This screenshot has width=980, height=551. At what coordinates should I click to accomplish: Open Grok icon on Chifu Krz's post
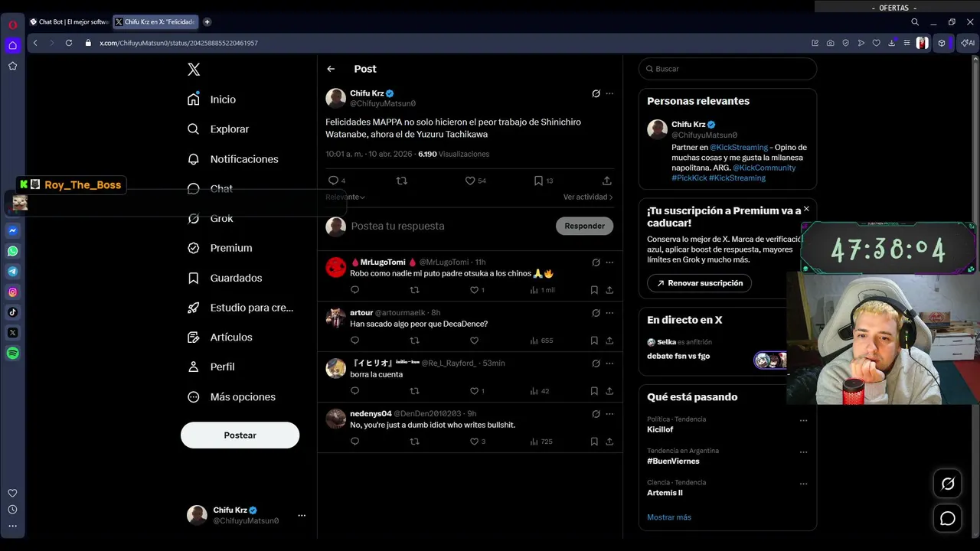pyautogui.click(x=596, y=93)
